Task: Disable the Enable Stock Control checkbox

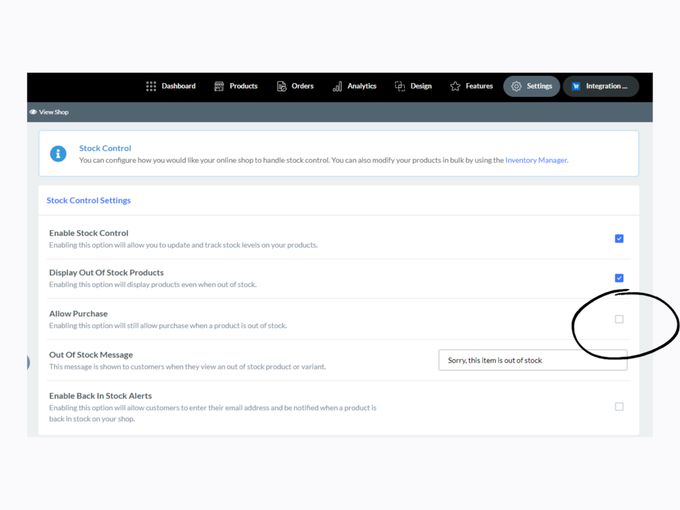Action: pyautogui.click(x=619, y=239)
